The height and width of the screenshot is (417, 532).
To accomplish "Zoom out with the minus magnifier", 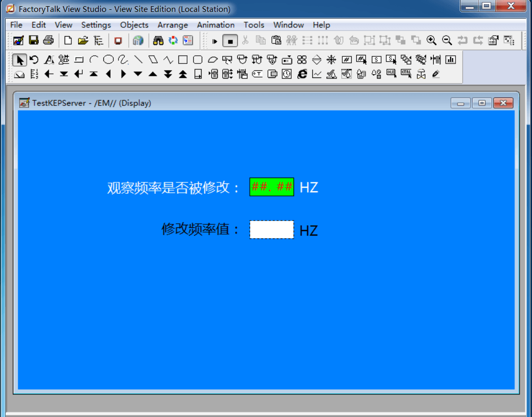I will 447,41.
